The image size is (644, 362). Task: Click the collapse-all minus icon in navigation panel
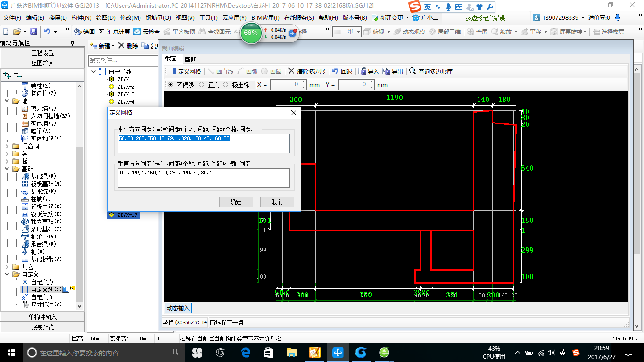click(x=18, y=75)
